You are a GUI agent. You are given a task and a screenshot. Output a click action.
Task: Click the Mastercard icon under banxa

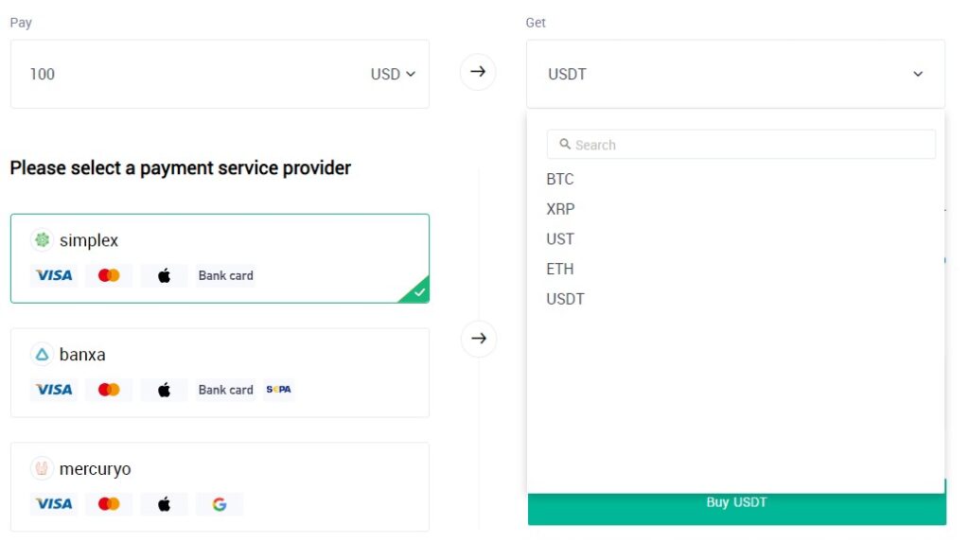click(x=109, y=390)
